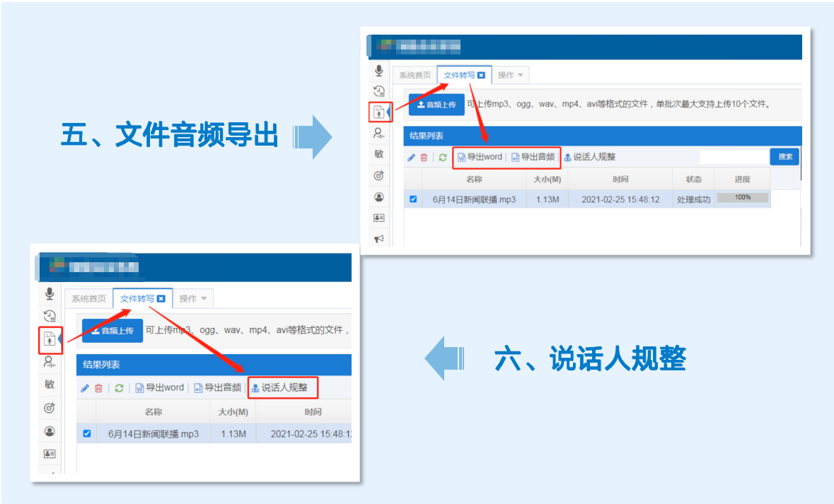Image resolution: width=834 pixels, height=504 pixels.
Task: Click the ID card icon in the upper sidebar
Action: pyautogui.click(x=379, y=218)
